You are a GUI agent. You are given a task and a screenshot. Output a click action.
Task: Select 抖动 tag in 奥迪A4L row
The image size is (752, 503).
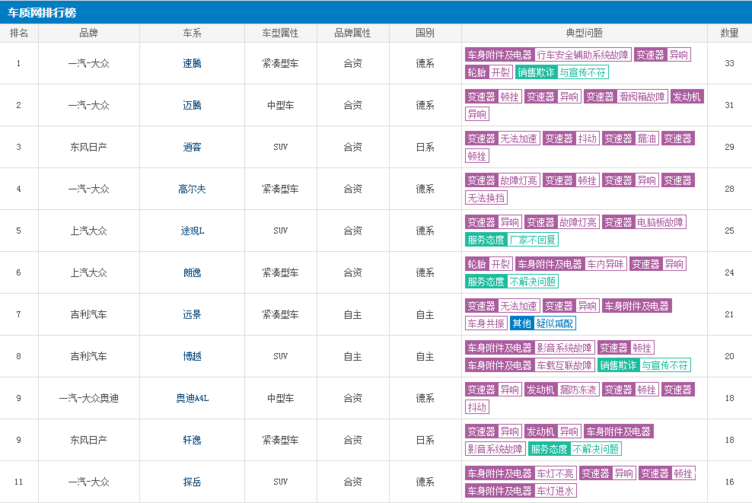(x=477, y=407)
